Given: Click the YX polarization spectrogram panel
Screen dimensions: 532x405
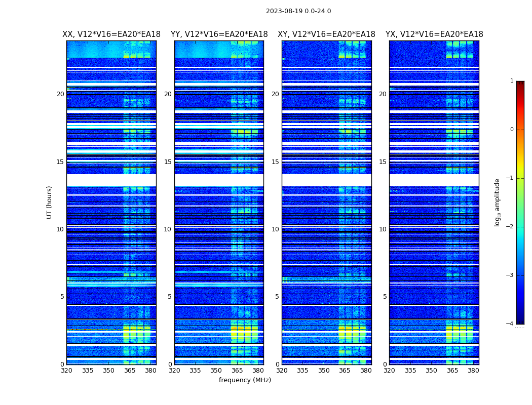Looking at the screenshot, I should click(434, 202).
